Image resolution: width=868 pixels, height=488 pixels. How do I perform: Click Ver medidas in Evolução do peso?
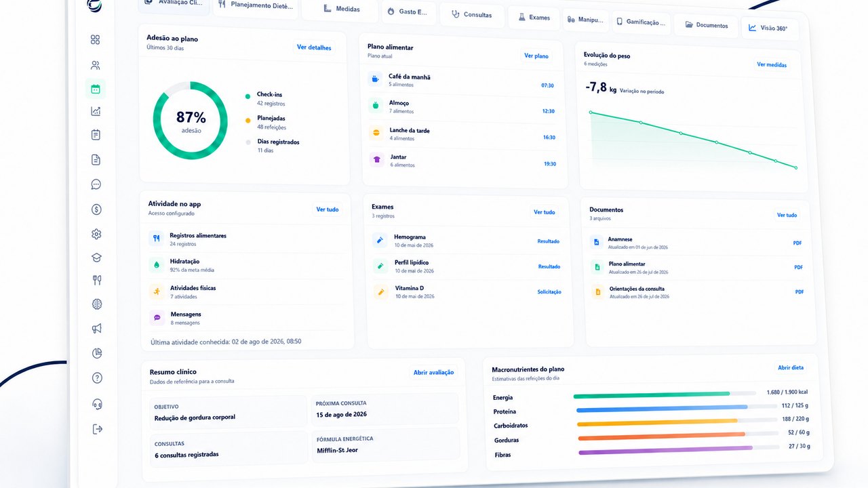click(x=772, y=65)
